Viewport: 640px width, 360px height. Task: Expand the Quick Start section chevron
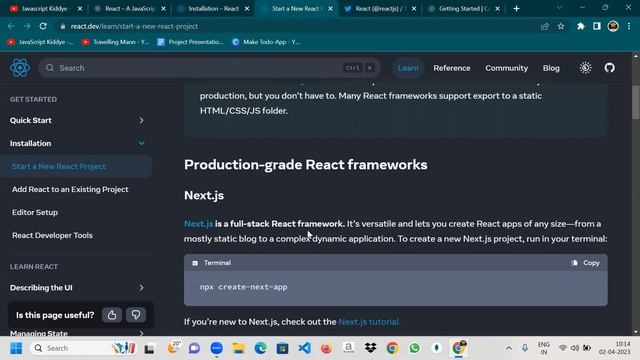pos(141,120)
